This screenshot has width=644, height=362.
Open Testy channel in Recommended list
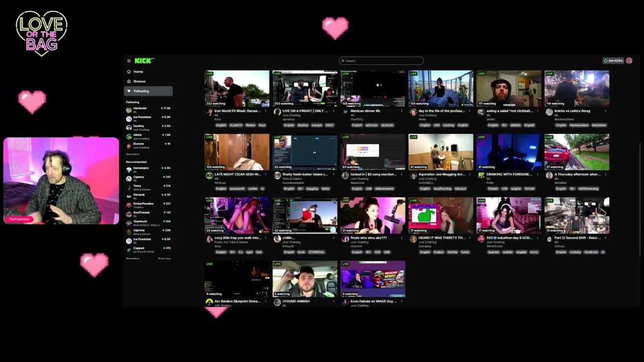pos(148,187)
